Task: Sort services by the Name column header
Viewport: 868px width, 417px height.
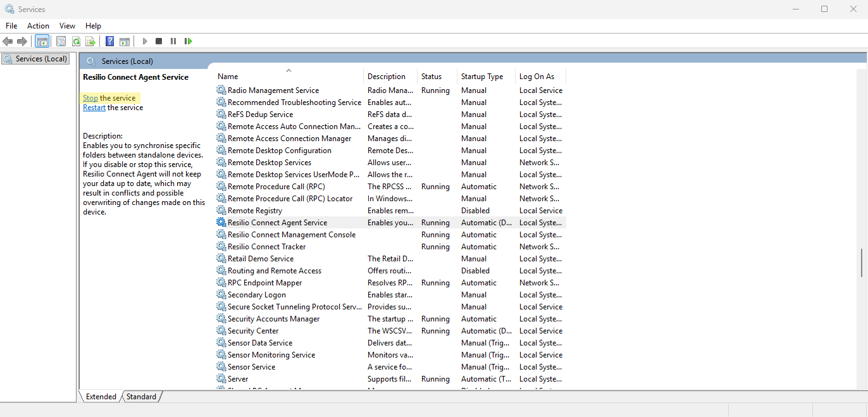Action: 228,77
